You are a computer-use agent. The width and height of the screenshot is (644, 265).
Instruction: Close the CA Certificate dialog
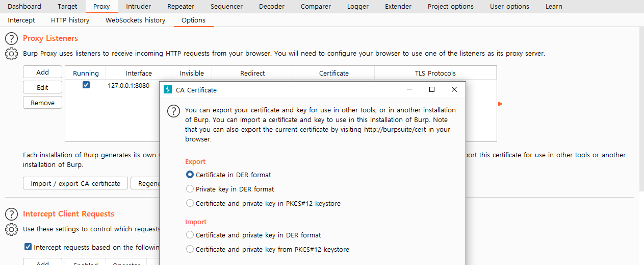click(x=454, y=89)
